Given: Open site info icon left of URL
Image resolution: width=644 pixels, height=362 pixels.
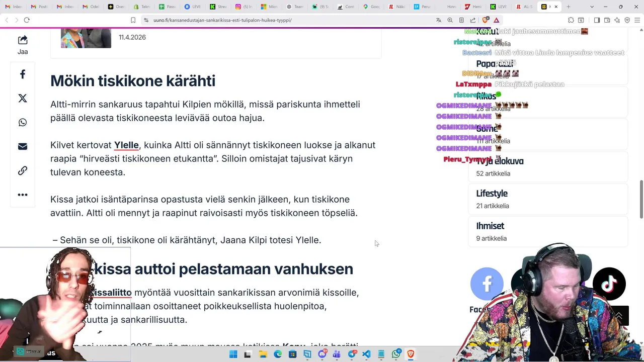Looking at the screenshot, I should [x=146, y=20].
